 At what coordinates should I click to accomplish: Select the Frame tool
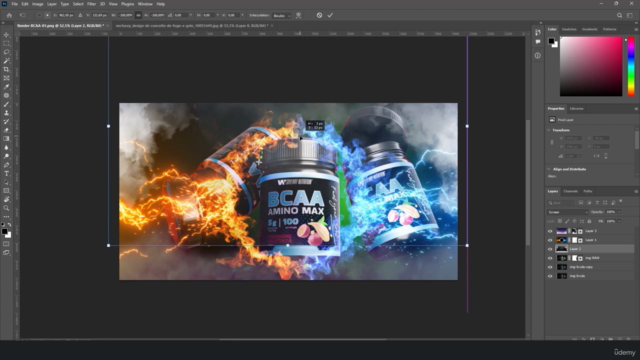point(6,78)
